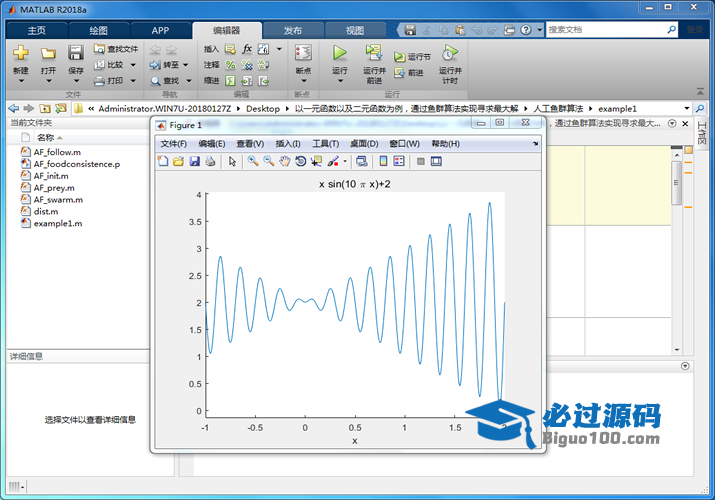Click Save Figure disk icon in Figure toolbar

click(194, 161)
